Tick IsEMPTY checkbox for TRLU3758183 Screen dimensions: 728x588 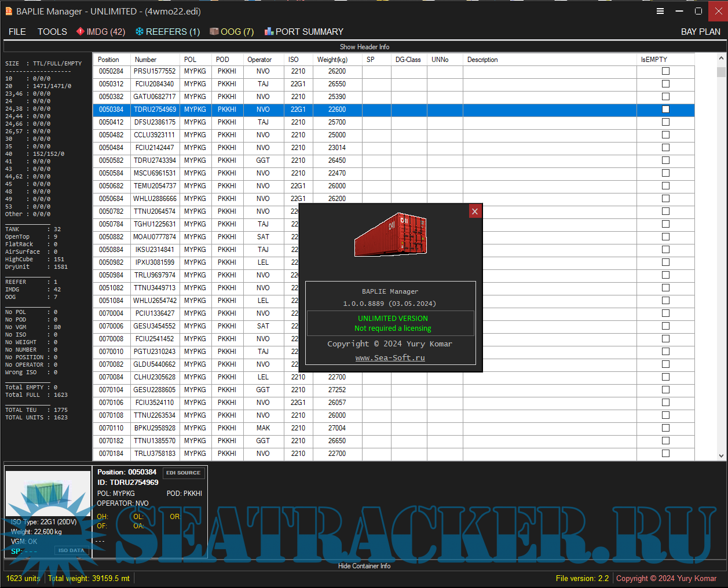(x=665, y=454)
